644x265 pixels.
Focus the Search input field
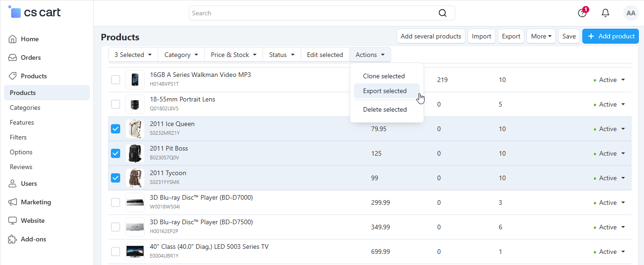(322, 13)
